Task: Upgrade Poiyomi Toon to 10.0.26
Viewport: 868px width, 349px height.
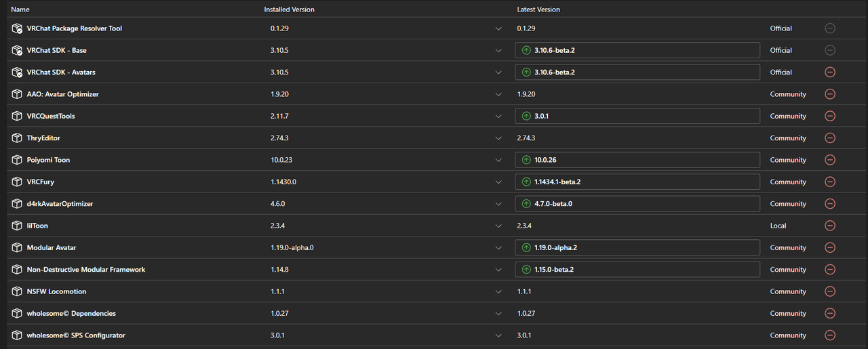Action: tap(637, 160)
